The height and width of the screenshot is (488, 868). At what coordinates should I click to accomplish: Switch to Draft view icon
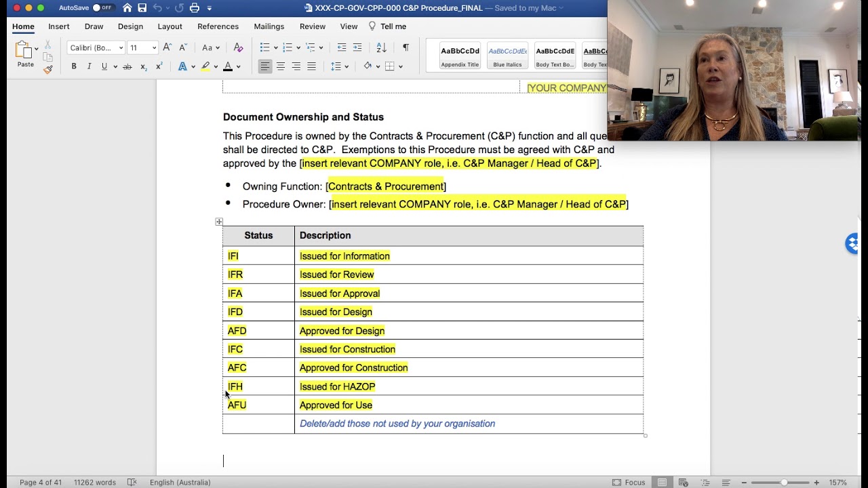pyautogui.click(x=726, y=483)
